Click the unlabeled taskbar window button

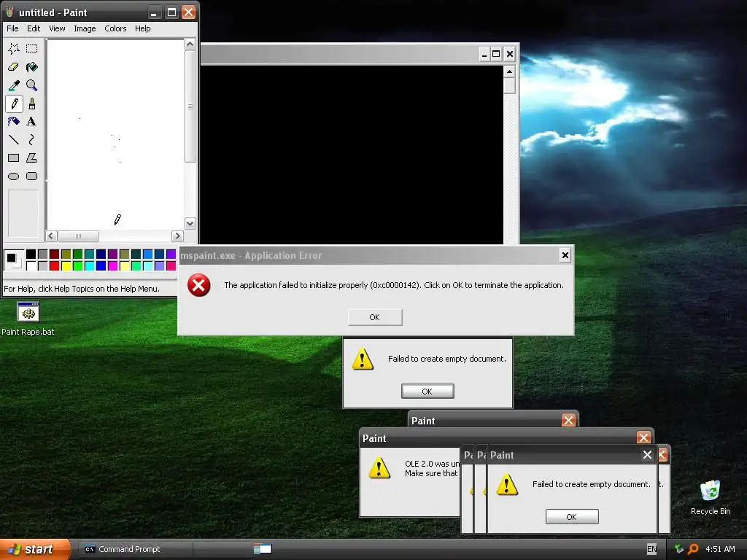point(263,549)
